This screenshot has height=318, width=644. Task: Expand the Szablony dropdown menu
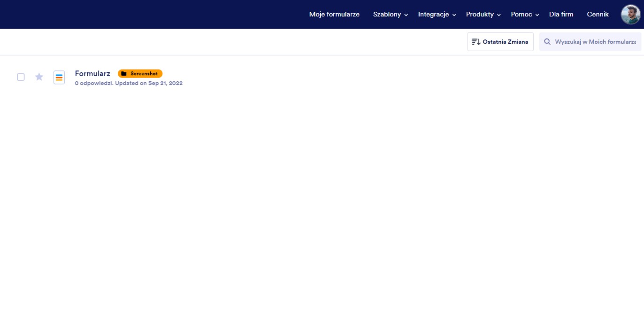(391, 15)
